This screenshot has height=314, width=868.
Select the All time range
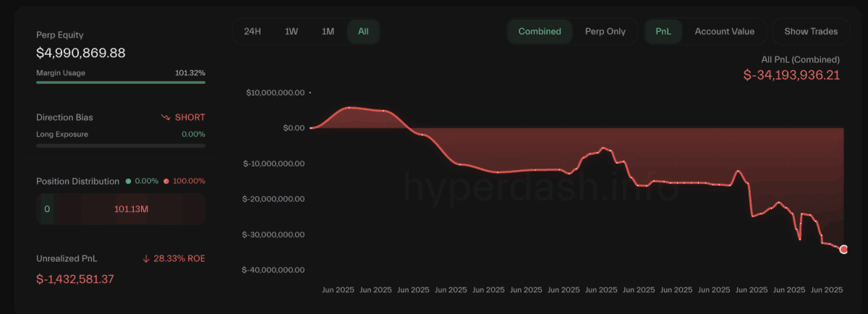click(x=363, y=31)
